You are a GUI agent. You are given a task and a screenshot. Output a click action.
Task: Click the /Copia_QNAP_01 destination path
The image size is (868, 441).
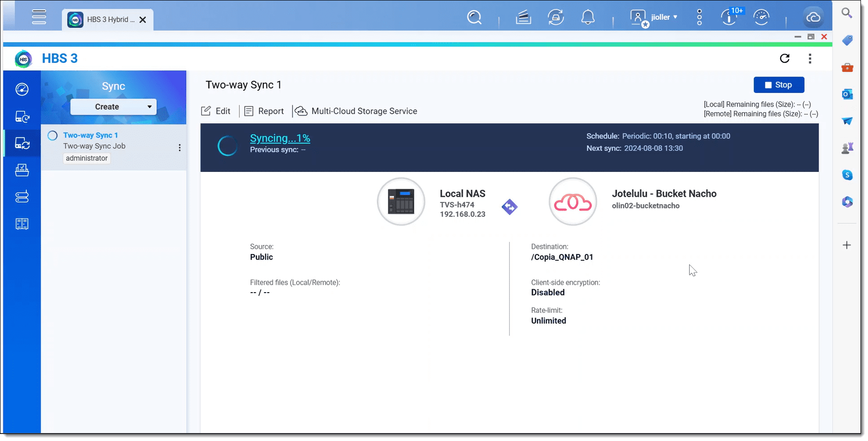[x=562, y=257]
